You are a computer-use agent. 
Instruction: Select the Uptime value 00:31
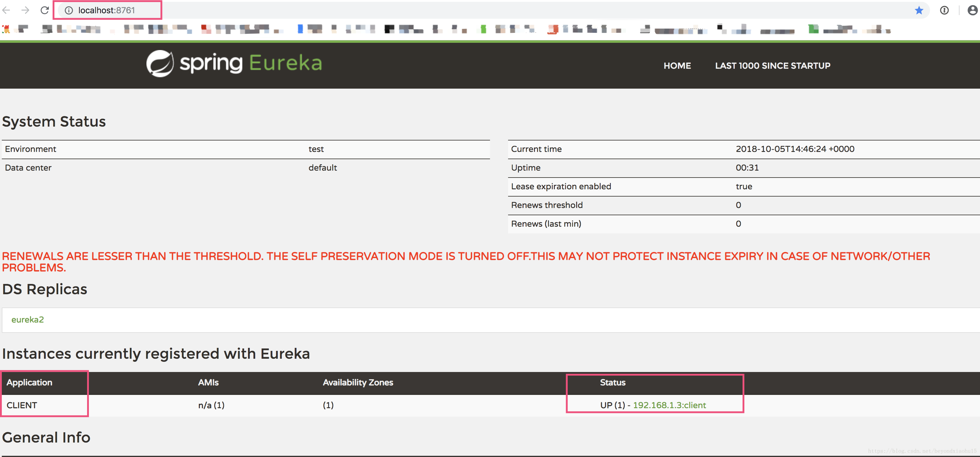(x=747, y=168)
